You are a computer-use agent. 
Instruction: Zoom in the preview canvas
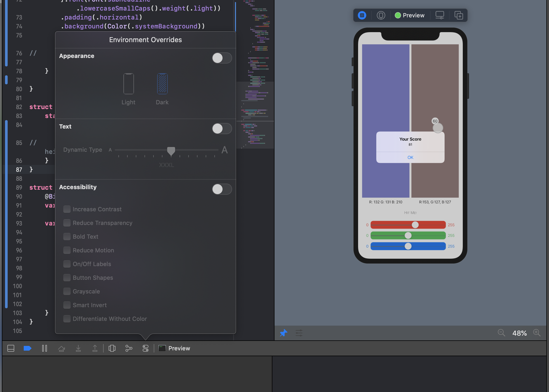click(537, 333)
